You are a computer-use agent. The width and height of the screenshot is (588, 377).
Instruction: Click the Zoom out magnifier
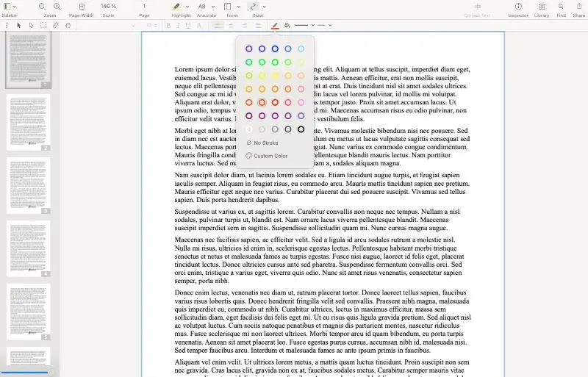42,7
